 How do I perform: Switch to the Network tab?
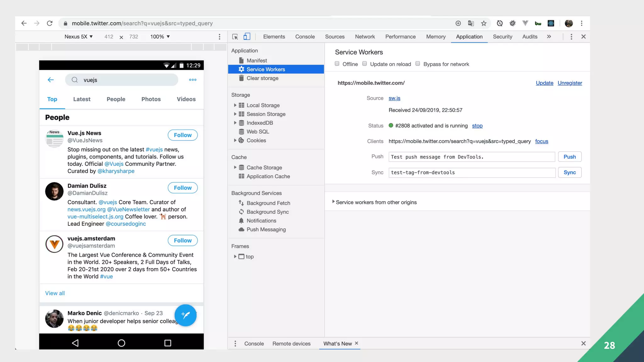[365, 37]
